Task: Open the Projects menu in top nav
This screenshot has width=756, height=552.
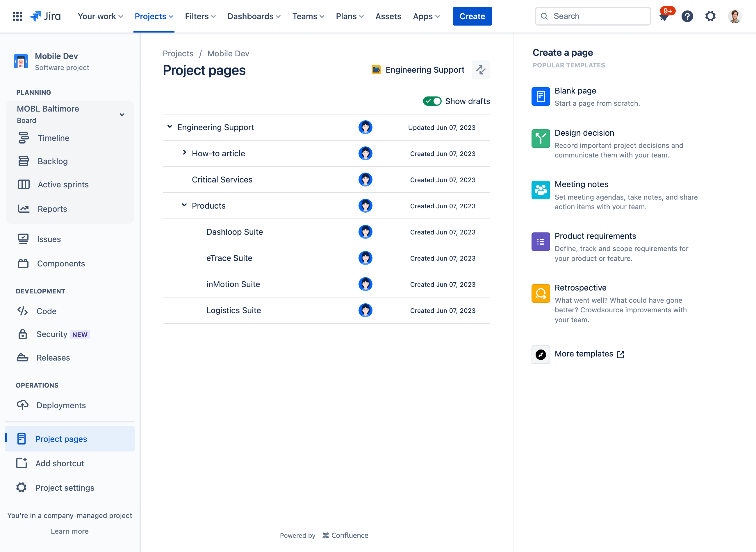Action: [154, 17]
